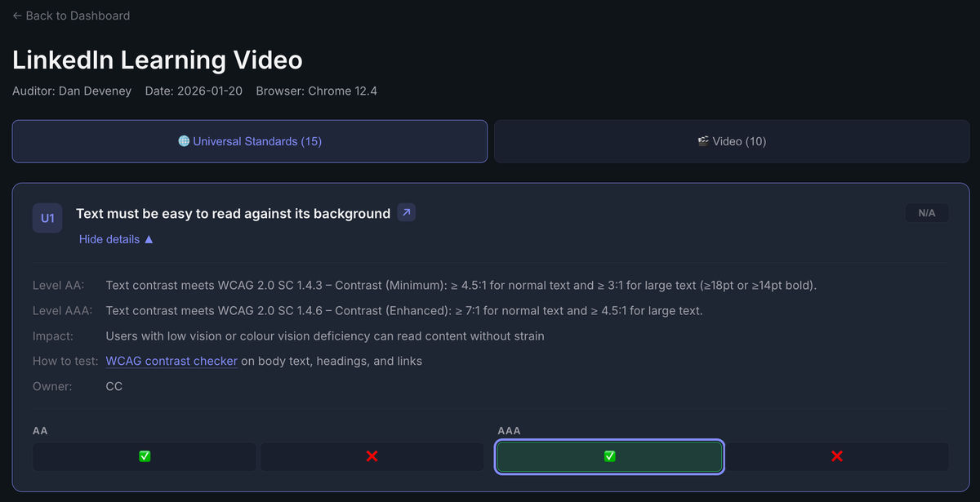980x502 pixels.
Task: Click the LinkedIn Learning Video heading
Action: (x=158, y=60)
